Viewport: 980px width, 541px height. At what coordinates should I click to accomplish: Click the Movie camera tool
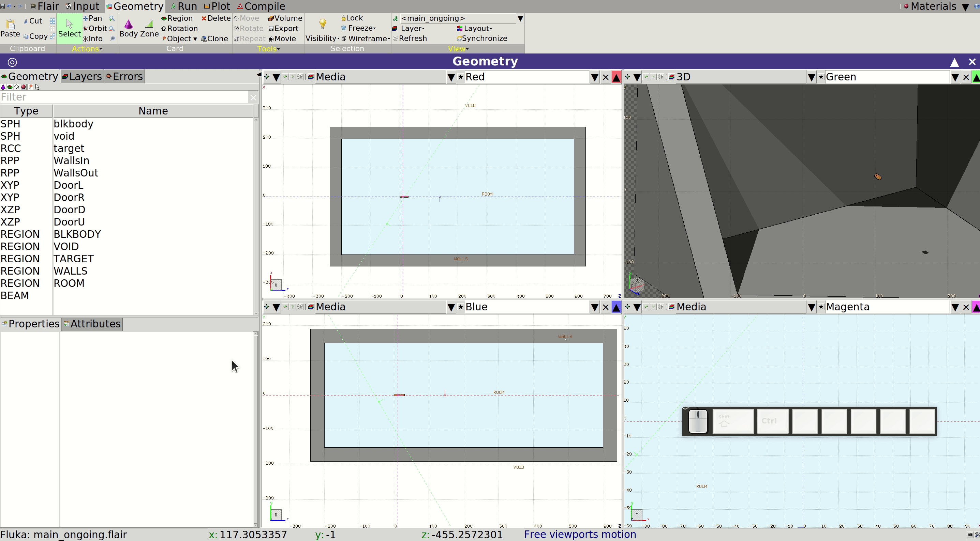[282, 39]
